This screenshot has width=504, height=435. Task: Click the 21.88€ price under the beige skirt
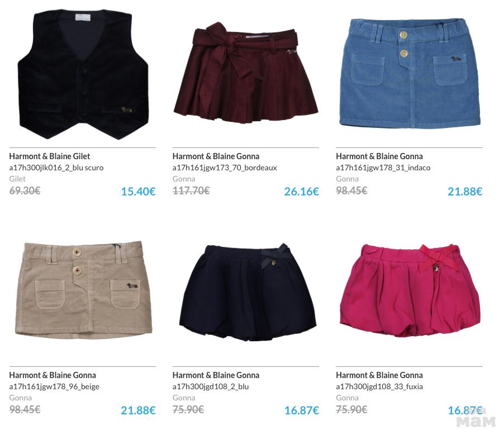[138, 410]
